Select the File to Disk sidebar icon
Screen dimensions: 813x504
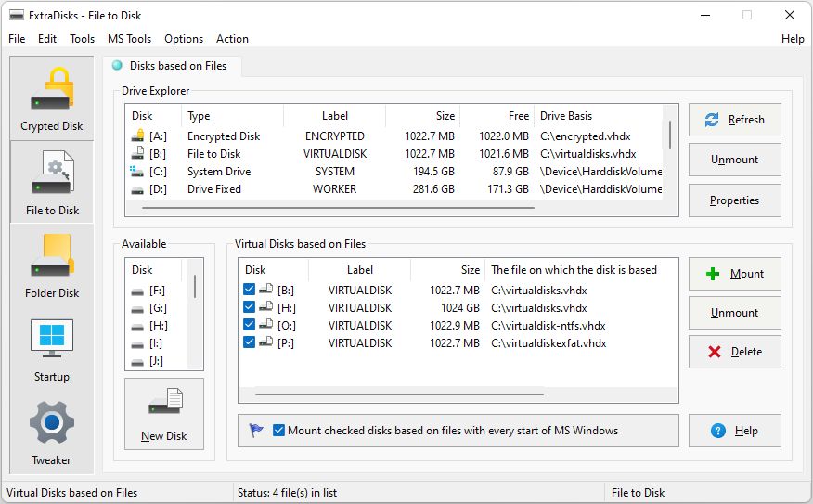(52, 182)
